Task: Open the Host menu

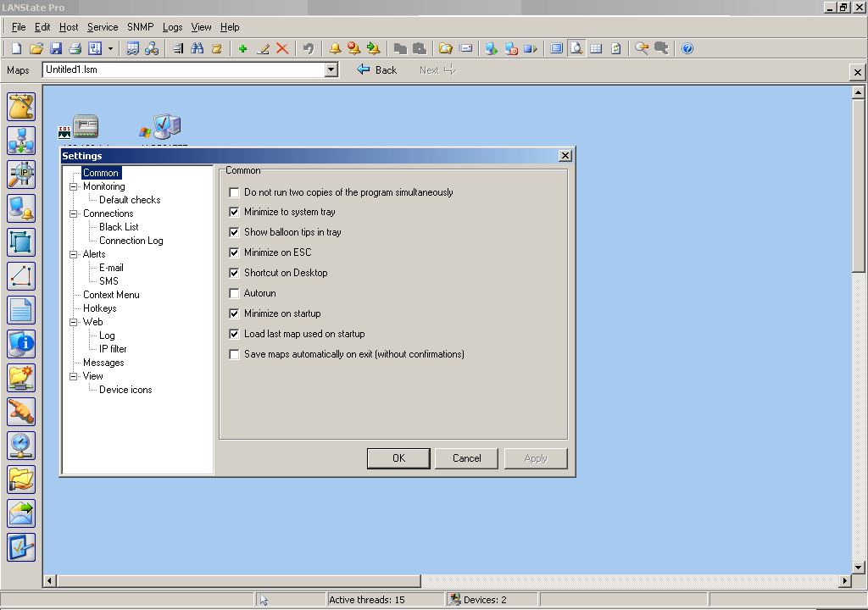Action: (x=69, y=27)
